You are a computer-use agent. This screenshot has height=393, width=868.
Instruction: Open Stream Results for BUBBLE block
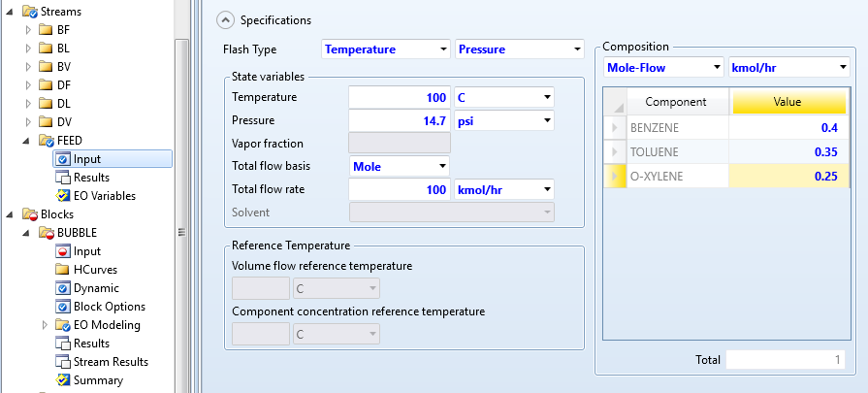point(111,362)
